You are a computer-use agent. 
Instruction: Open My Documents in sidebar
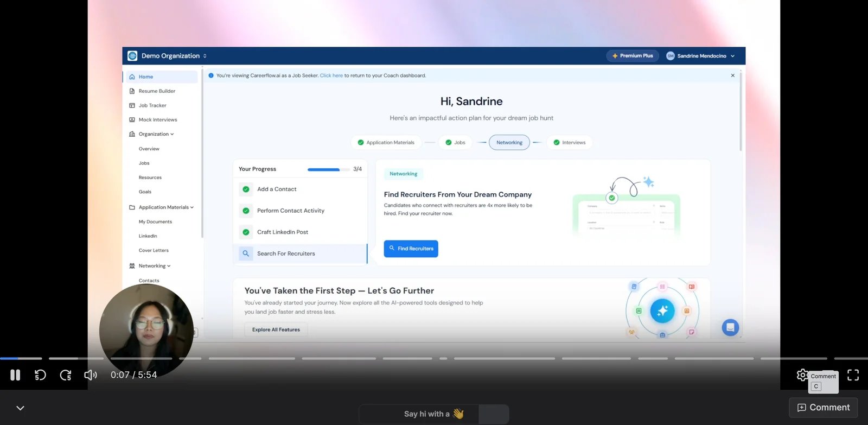coord(155,221)
